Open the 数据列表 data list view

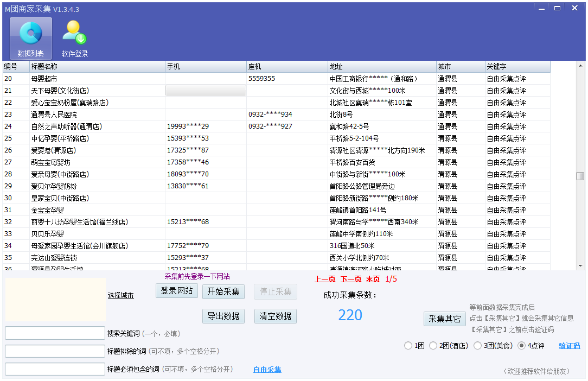pyautogui.click(x=31, y=38)
